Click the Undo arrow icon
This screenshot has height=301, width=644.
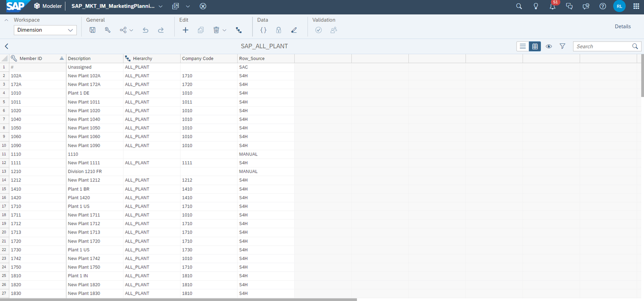tap(145, 30)
